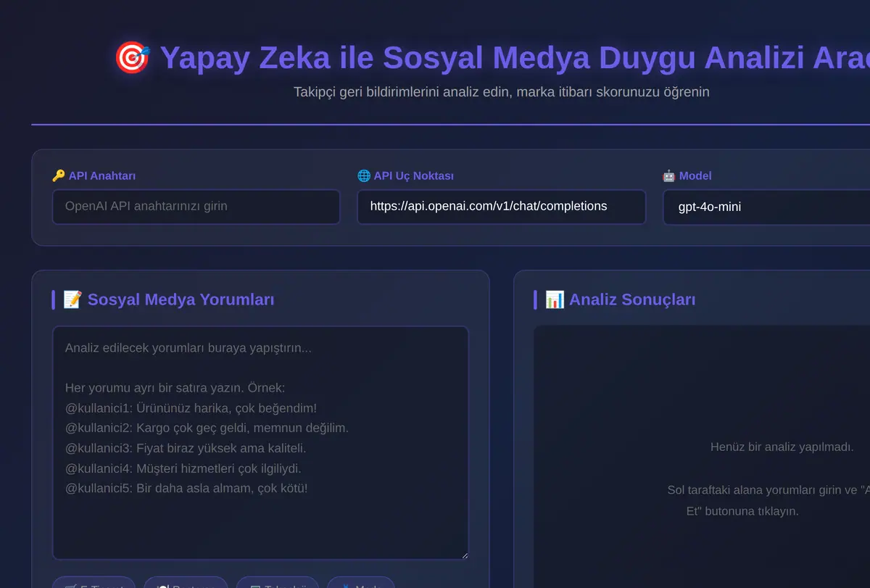Click the gpt-4o-mini model field
The image size is (870, 588).
766,207
